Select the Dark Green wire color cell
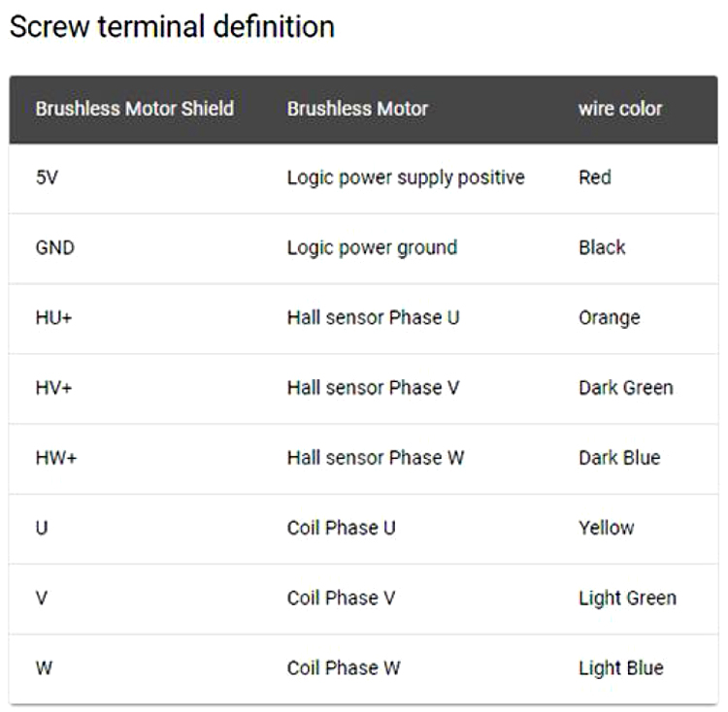Screen dimensions: 728x712 (625, 387)
